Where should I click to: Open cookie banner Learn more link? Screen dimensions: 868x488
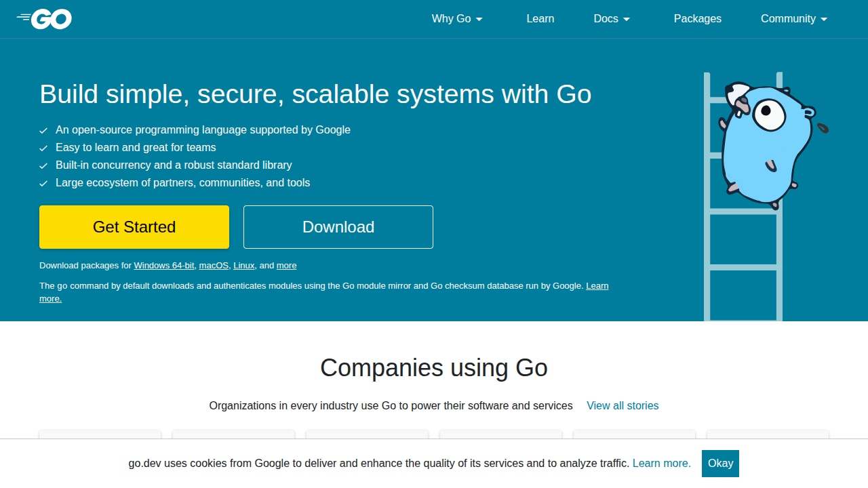point(662,464)
